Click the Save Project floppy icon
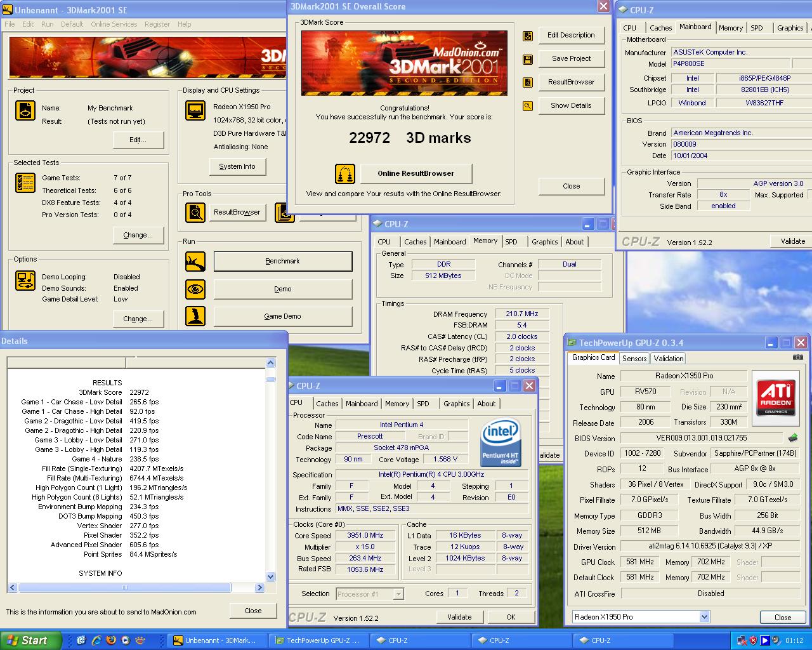This screenshot has width=812, height=650. tap(528, 59)
